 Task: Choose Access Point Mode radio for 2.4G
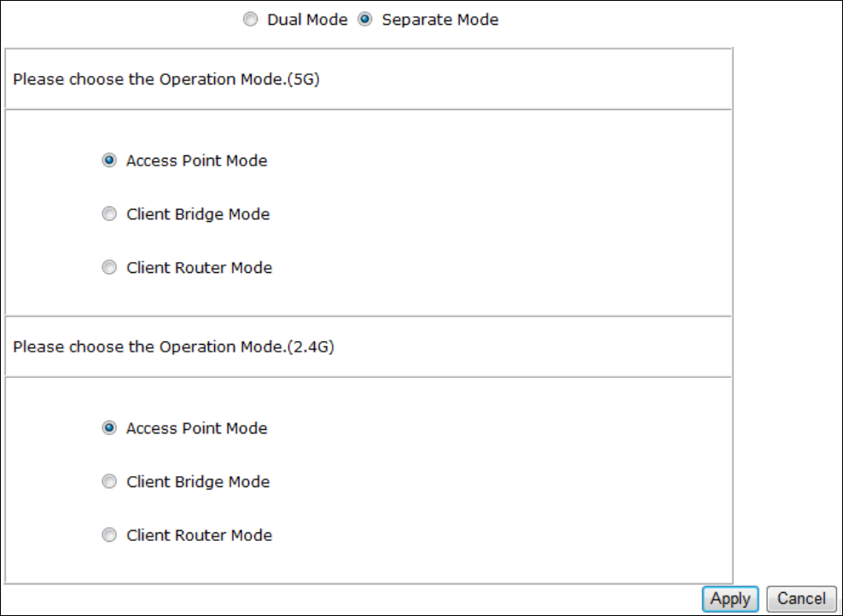109,428
